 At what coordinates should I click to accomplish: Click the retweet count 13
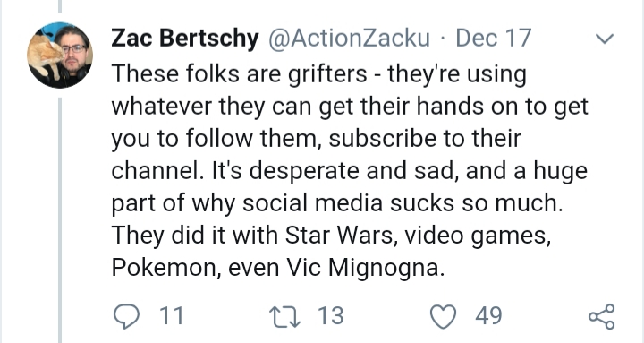tap(330, 316)
